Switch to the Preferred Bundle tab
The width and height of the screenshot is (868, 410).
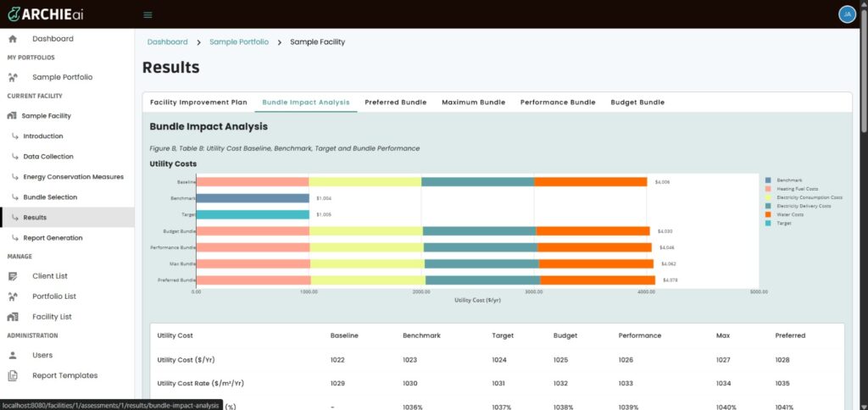point(395,102)
